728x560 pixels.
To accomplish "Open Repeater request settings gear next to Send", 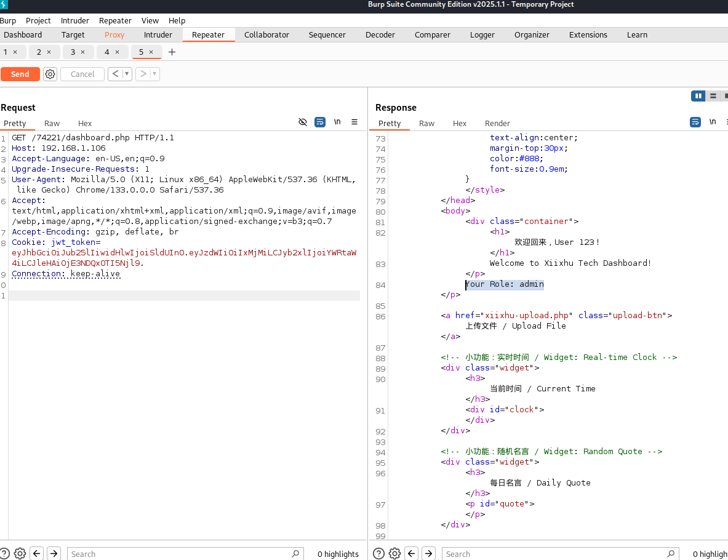I will click(x=50, y=74).
